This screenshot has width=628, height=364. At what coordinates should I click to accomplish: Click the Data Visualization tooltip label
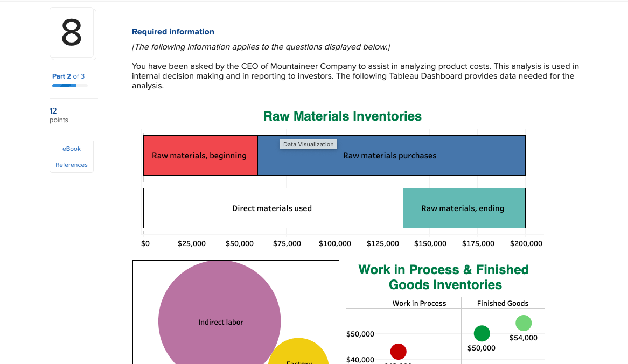309,144
